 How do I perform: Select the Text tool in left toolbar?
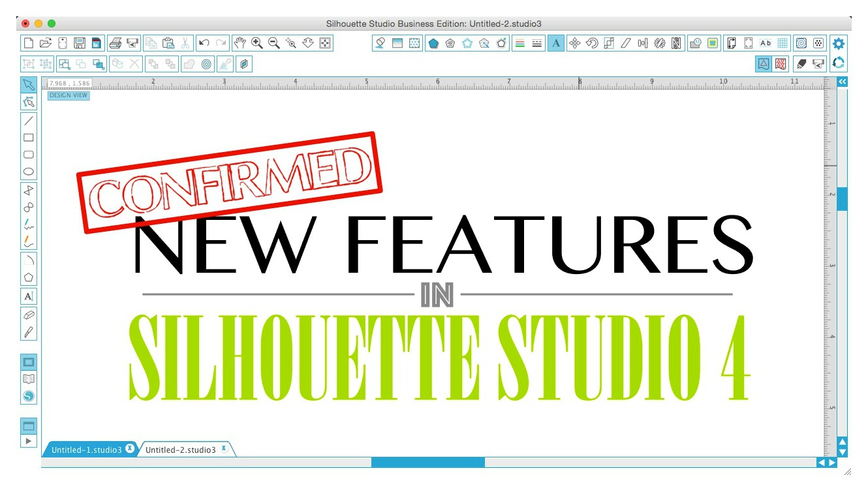[29, 296]
